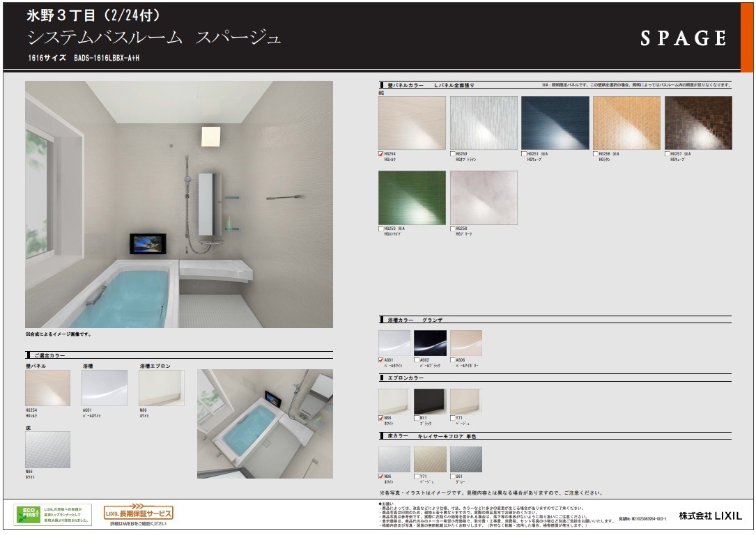Click the ご選定カラー section heading
Image resolution: width=756 pixels, height=535 pixels.
tap(49, 355)
